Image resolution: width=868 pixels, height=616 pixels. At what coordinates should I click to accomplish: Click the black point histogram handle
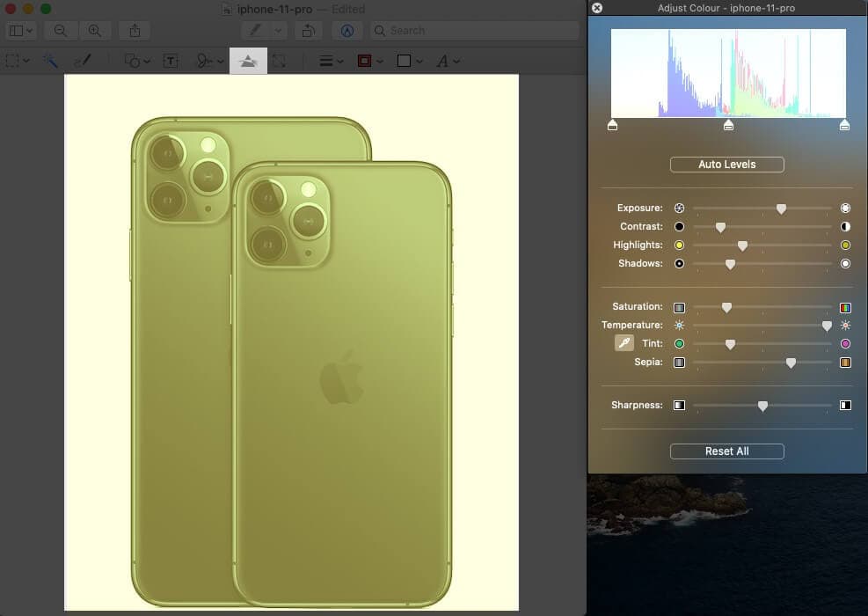point(612,125)
